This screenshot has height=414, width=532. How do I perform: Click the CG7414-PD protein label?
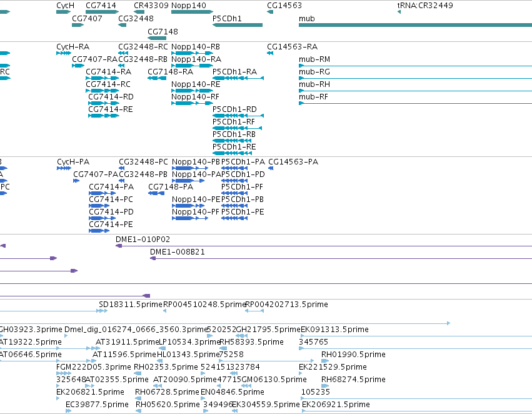click(111, 212)
